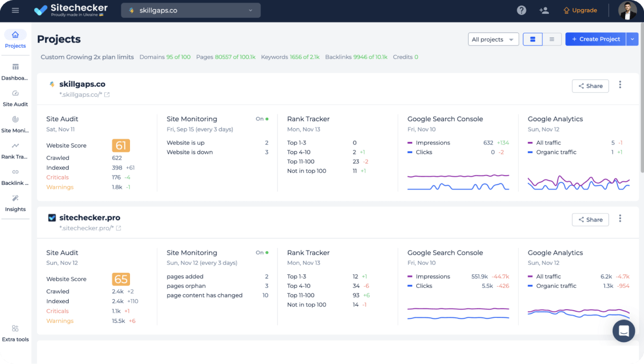Click the Create Project button
The image size is (644, 364).
595,39
